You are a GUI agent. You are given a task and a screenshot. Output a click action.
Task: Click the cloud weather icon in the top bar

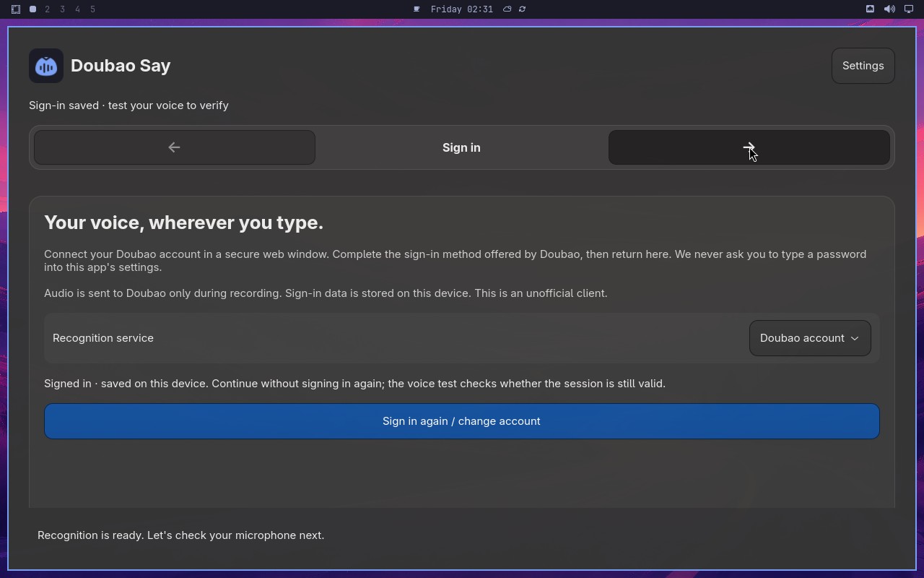(x=507, y=9)
